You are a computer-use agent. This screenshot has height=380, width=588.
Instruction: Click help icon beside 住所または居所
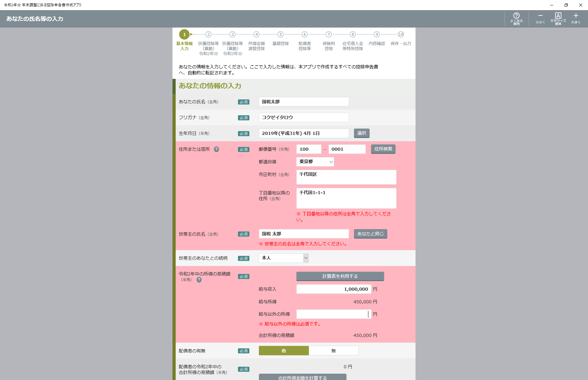(x=216, y=149)
